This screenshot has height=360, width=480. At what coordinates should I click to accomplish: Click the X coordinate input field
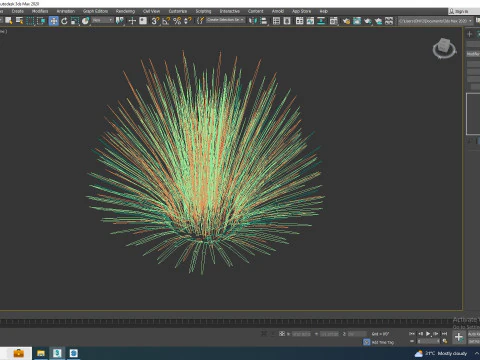coord(301,334)
